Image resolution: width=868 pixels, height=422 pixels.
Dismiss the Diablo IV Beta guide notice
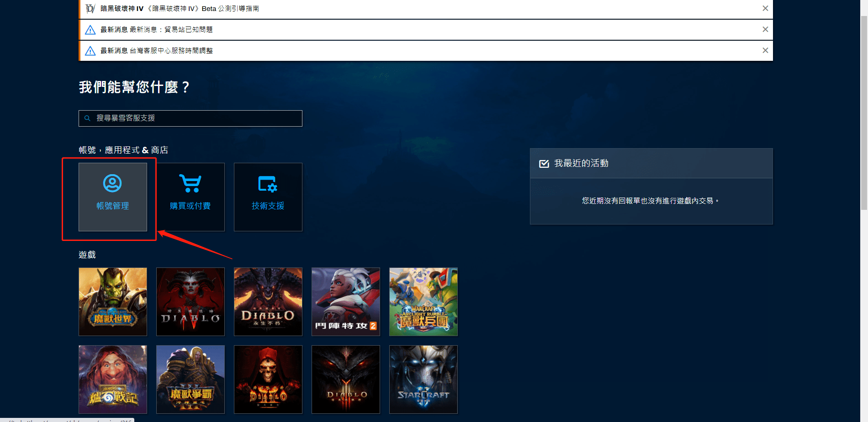pos(765,9)
